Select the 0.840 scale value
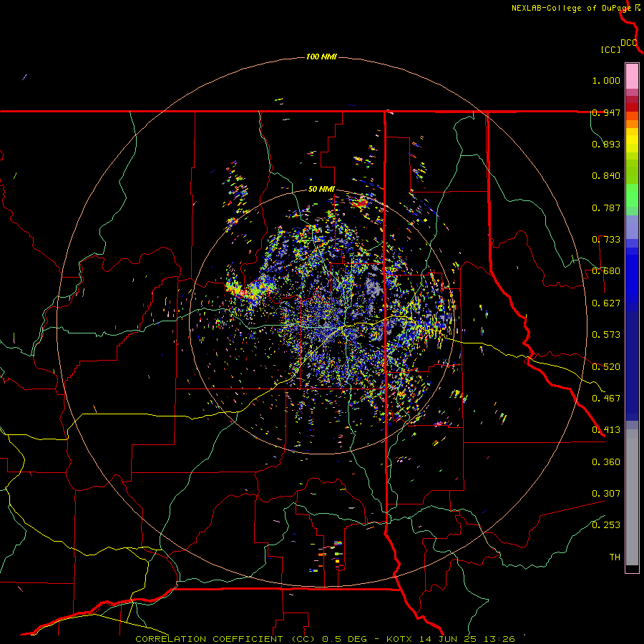Viewport: 644px width, 644px height. [x=606, y=176]
